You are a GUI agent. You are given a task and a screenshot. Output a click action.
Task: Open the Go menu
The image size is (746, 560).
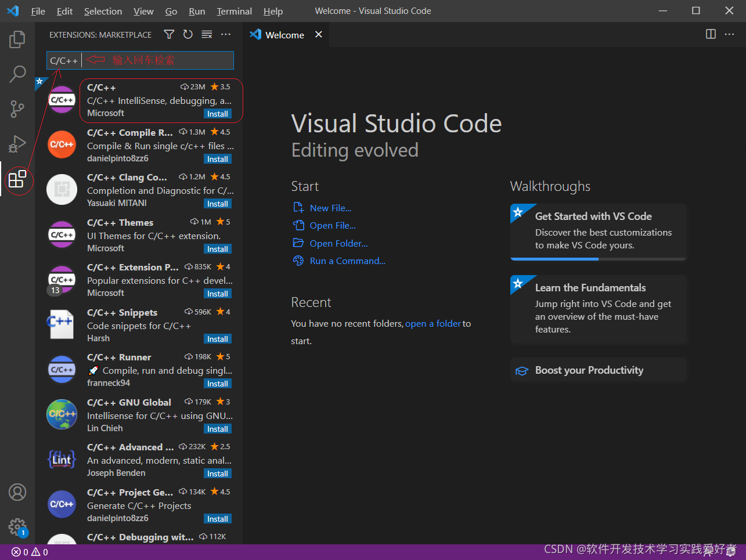[171, 11]
